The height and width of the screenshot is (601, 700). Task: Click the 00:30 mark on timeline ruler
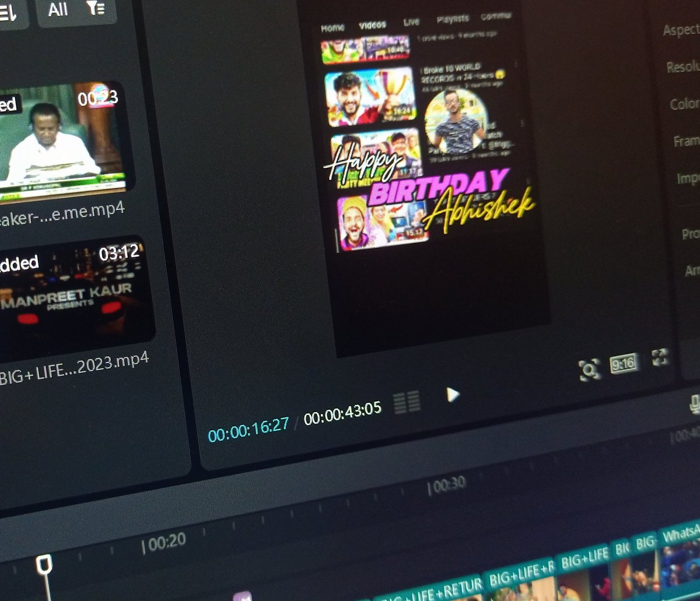(447, 485)
